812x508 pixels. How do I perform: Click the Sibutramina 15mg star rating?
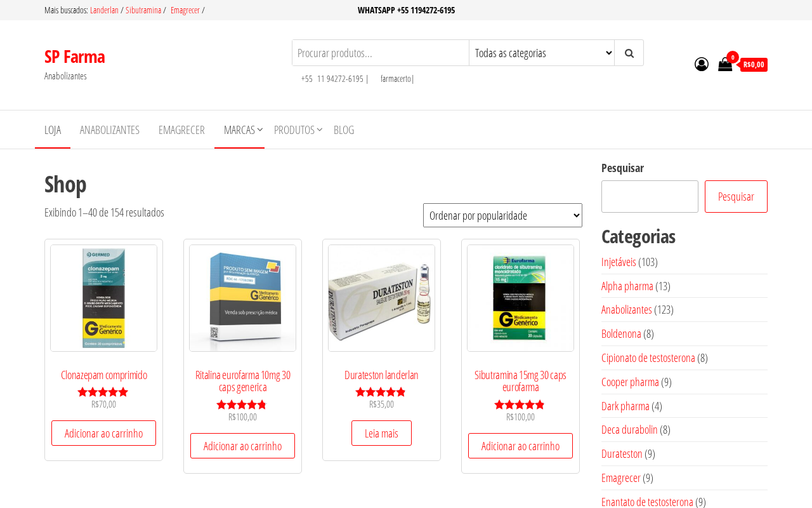coord(520,405)
